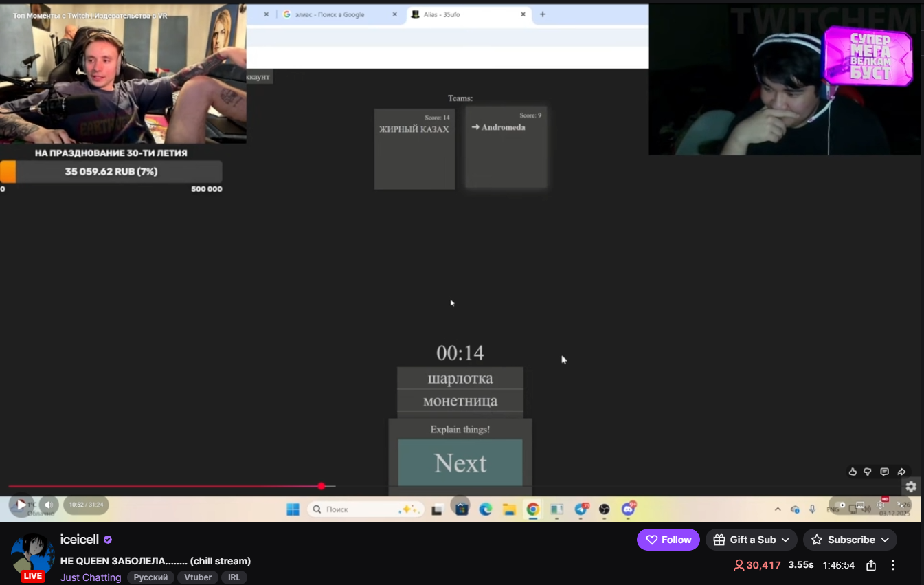The height and width of the screenshot is (585, 924).
Task: Click the share arrow on video overlay
Action: pyautogui.click(x=902, y=472)
